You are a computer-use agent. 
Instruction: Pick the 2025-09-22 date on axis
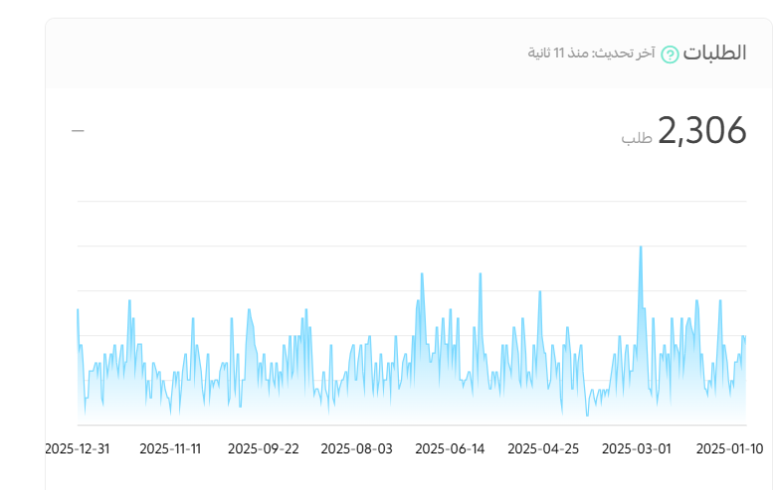tap(263, 449)
